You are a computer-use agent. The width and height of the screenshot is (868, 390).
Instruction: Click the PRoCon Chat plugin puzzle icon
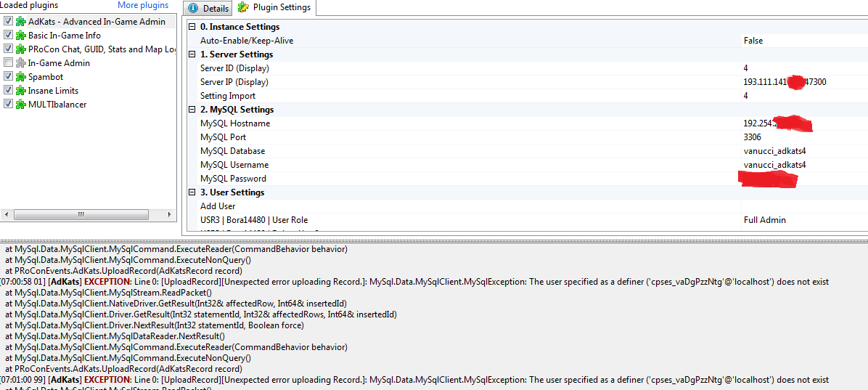(20, 49)
